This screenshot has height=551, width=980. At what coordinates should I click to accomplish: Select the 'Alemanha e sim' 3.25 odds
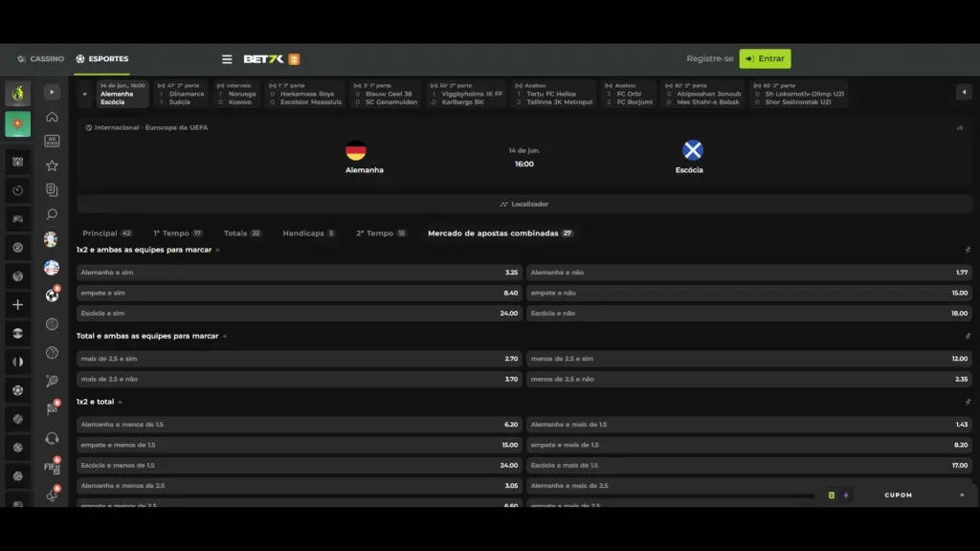click(x=287, y=273)
